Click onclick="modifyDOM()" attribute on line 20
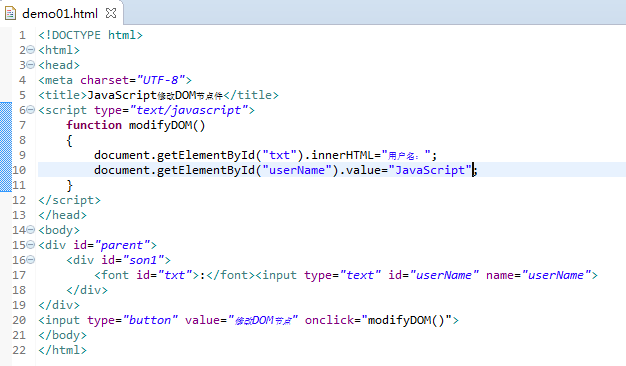Image resolution: width=626 pixels, height=366 pixels. (x=378, y=320)
